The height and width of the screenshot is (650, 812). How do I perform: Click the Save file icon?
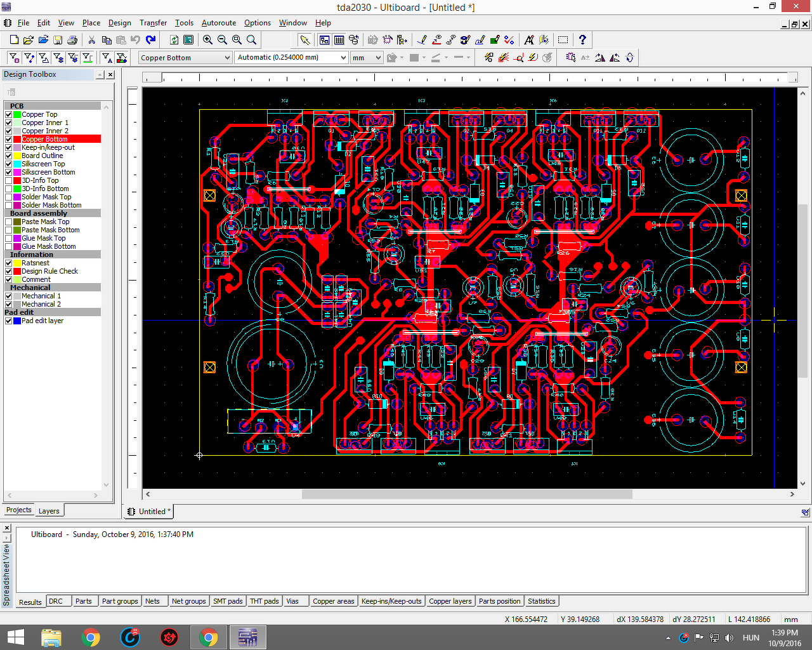58,40
